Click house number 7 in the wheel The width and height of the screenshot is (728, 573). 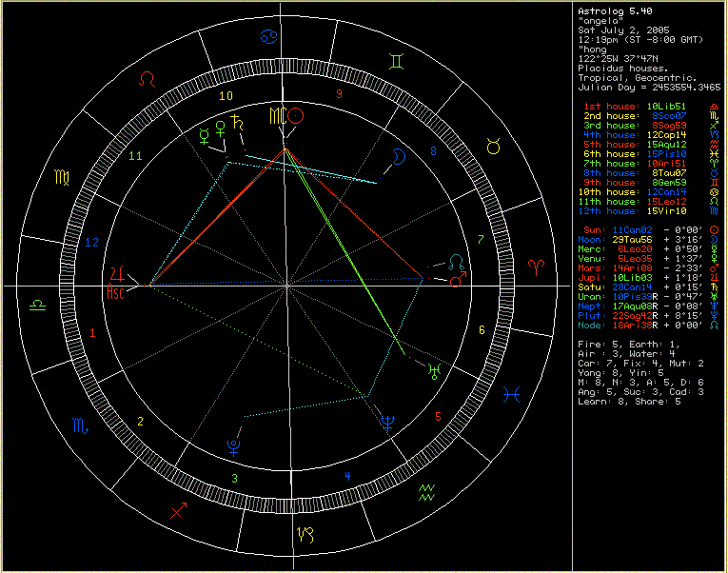coord(481,239)
